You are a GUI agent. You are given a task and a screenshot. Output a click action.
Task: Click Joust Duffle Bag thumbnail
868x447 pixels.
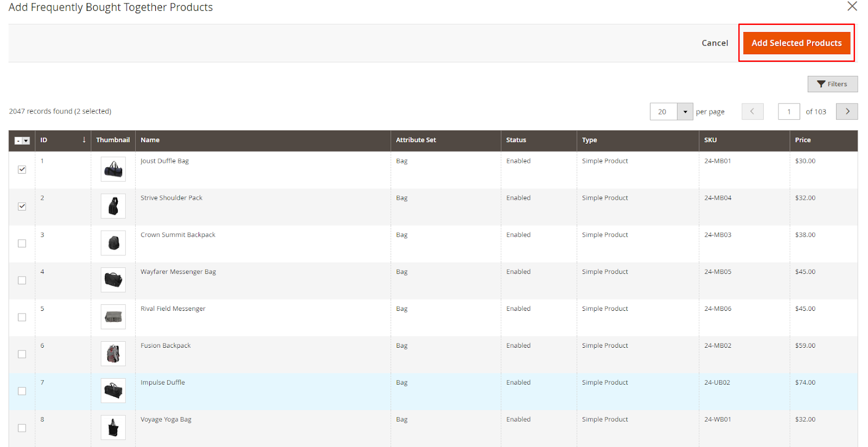point(113,169)
